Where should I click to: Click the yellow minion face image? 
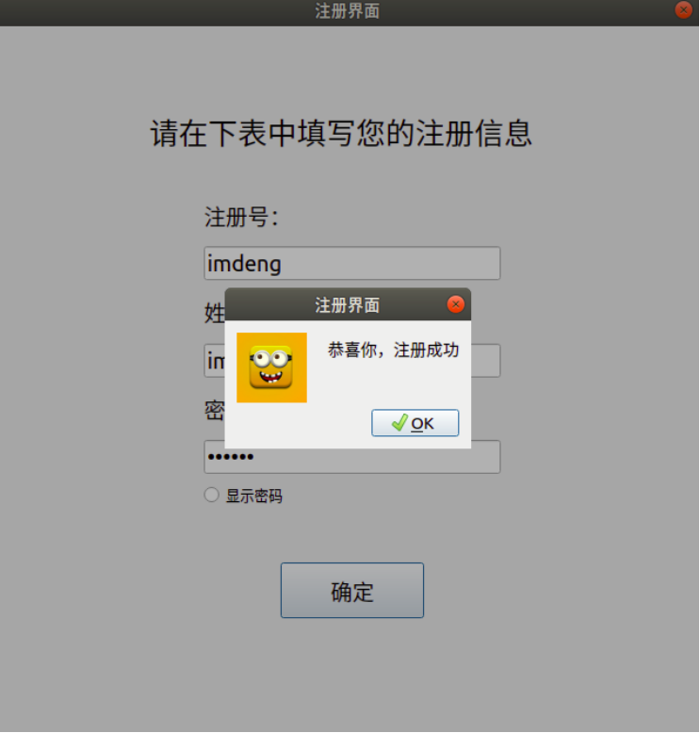[x=271, y=367]
